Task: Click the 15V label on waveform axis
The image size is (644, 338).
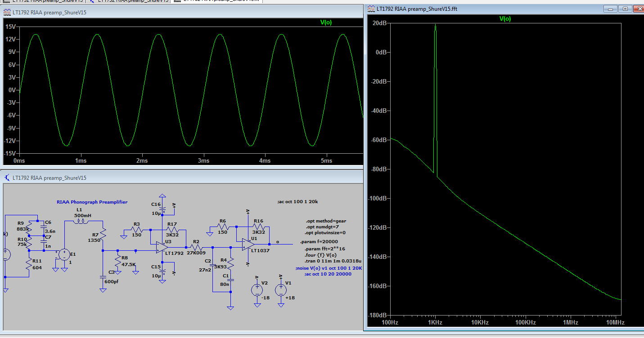Action: [11, 27]
